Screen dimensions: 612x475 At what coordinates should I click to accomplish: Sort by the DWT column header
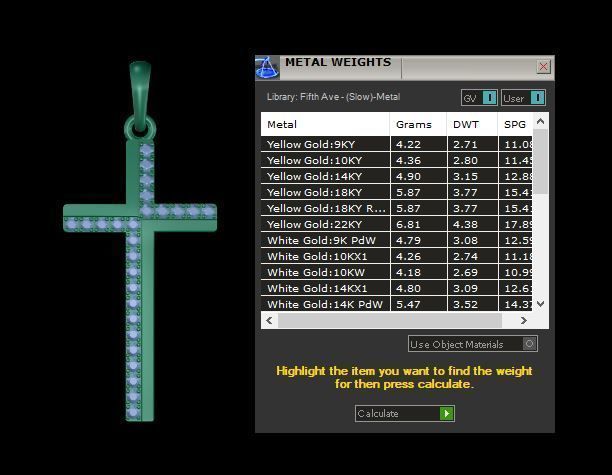[472, 125]
